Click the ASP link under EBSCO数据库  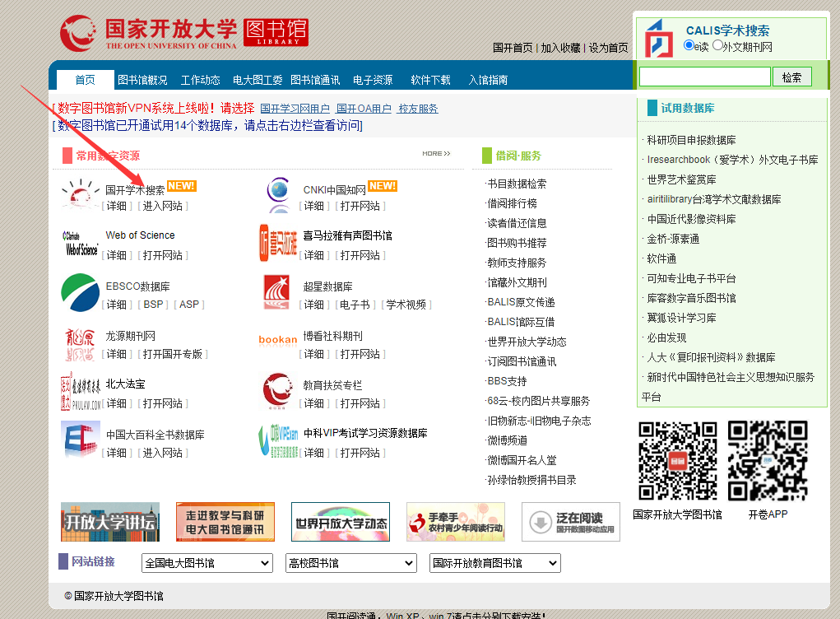[x=188, y=305]
